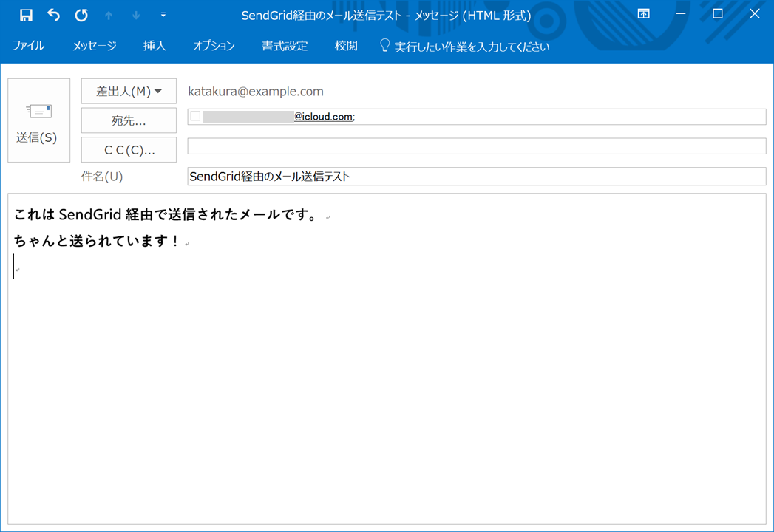
Task: Open the 挿入 ribbon tab
Action: (155, 46)
